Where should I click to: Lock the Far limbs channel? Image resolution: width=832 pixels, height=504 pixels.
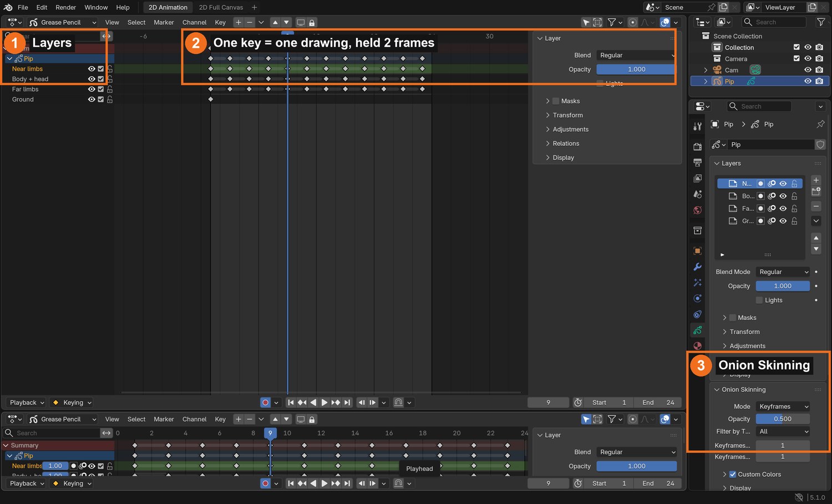110,89
